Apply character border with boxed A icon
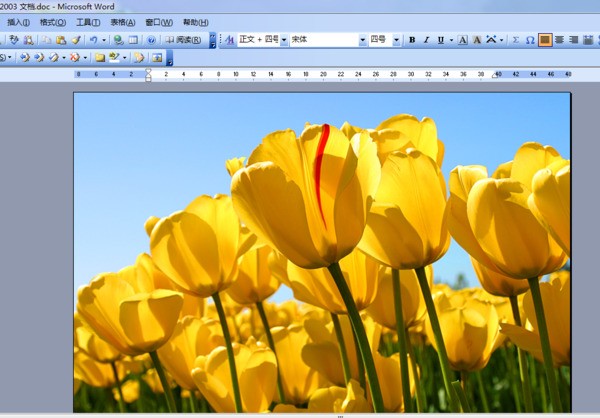This screenshot has width=600, height=418. point(462,40)
